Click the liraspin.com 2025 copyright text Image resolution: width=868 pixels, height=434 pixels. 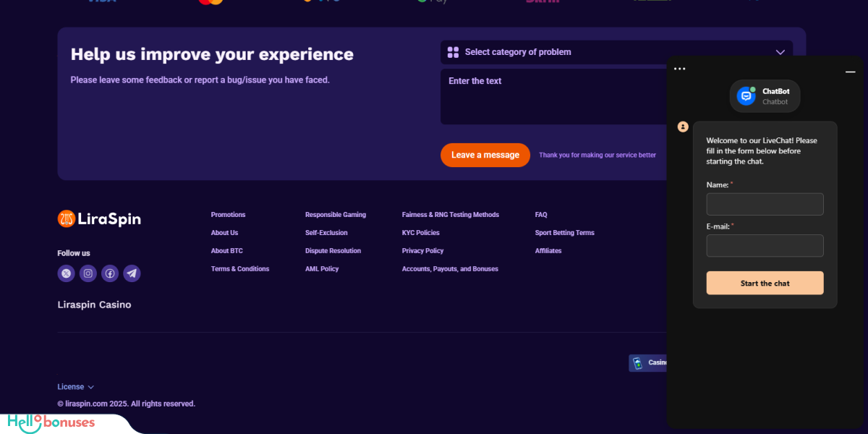[127, 404]
